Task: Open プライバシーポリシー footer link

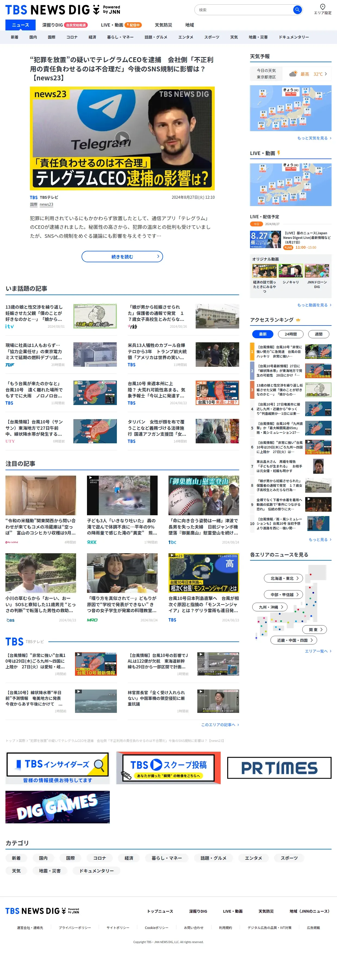Action: click(75, 928)
